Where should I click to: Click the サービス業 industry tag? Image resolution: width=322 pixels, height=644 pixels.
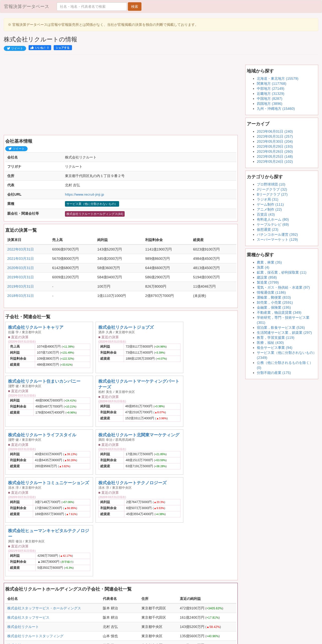[92, 204]
